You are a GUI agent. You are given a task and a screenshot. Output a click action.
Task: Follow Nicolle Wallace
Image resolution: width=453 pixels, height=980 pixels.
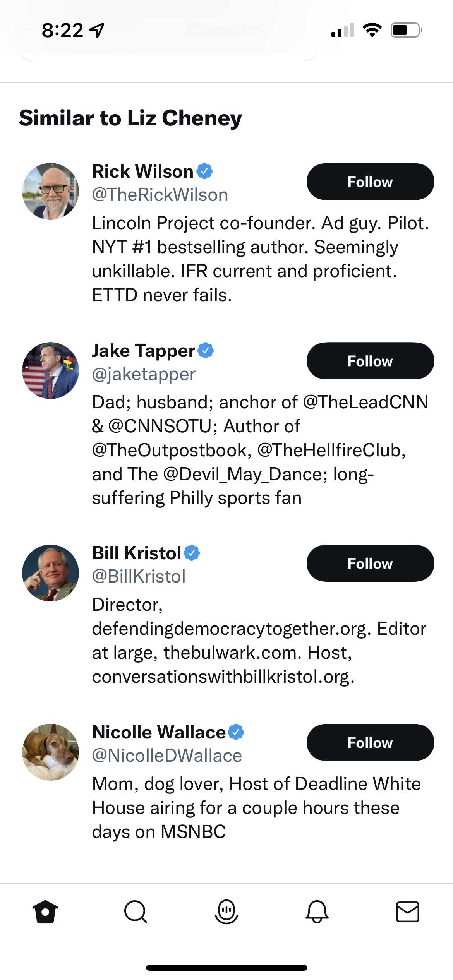(370, 742)
